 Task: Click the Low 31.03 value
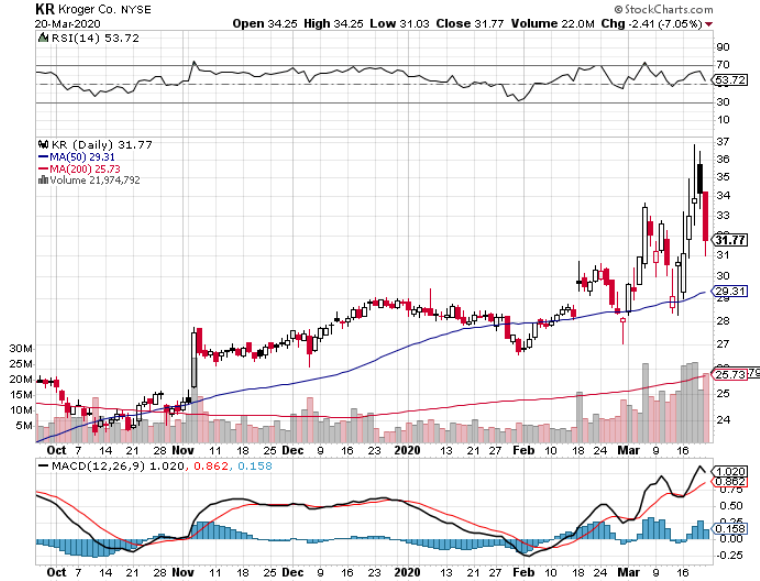(399, 24)
